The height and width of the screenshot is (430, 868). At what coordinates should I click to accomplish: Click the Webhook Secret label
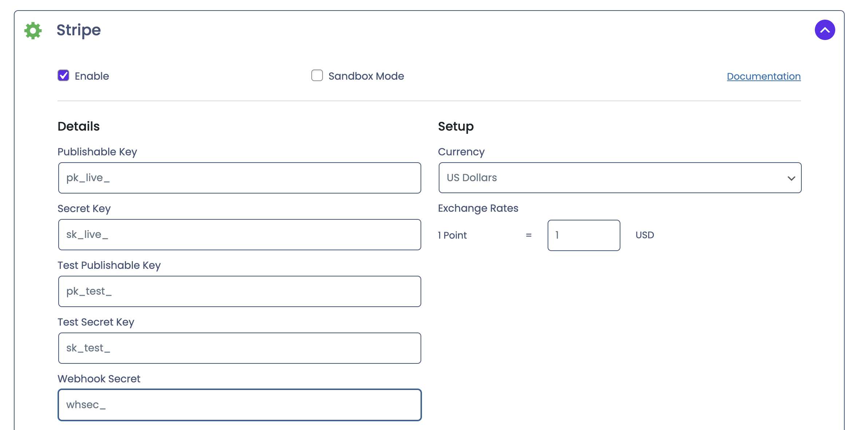coord(99,379)
